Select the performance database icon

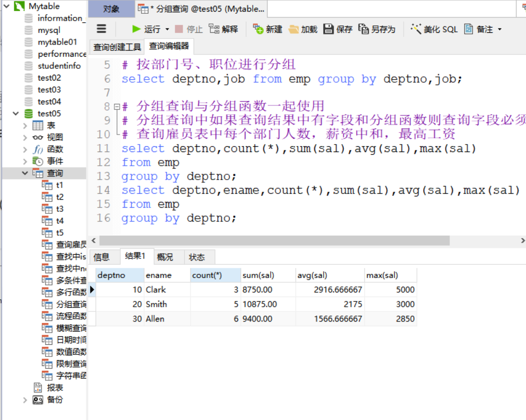(x=29, y=54)
